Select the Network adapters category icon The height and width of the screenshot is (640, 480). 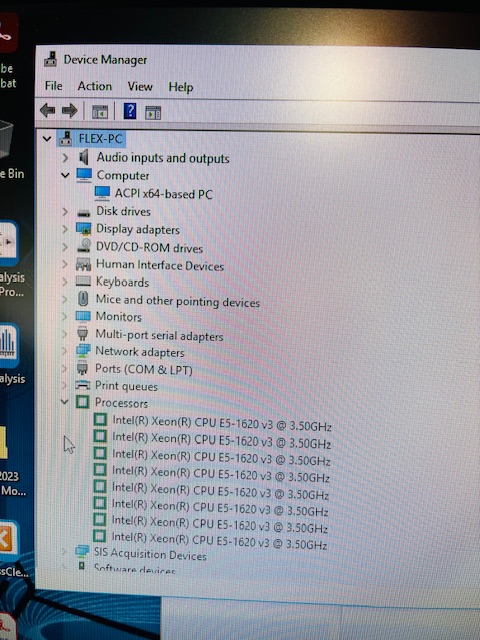[82, 351]
